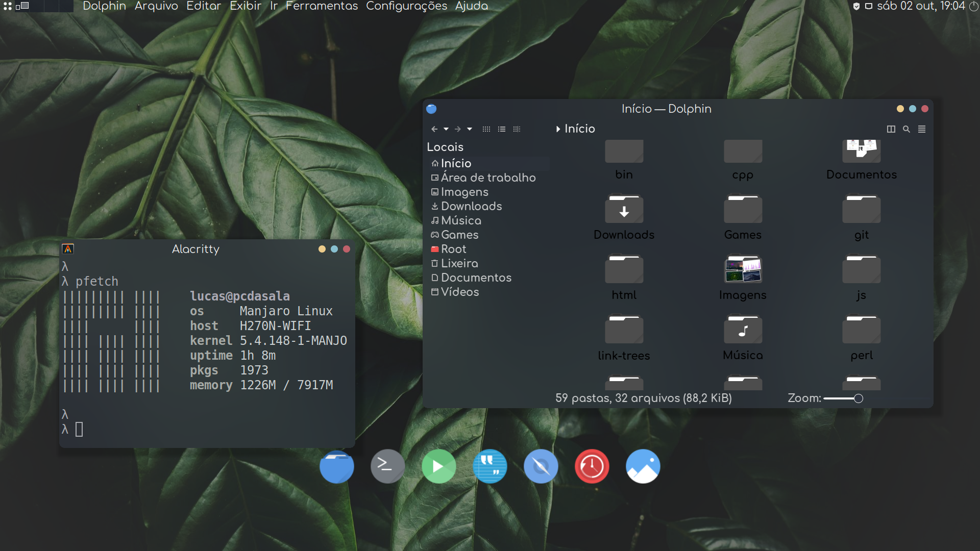The height and width of the screenshot is (551, 980).
Task: Launch terminal from the dock
Action: tap(387, 466)
